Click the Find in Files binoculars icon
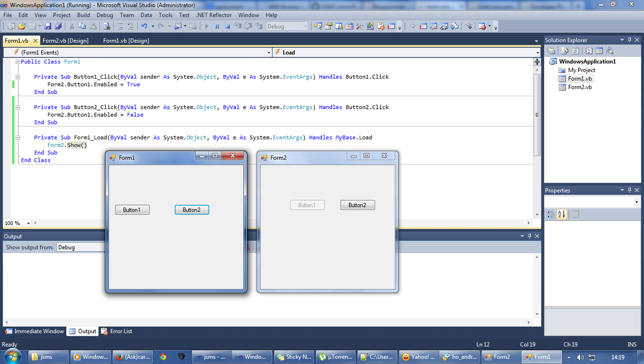 tap(107, 26)
